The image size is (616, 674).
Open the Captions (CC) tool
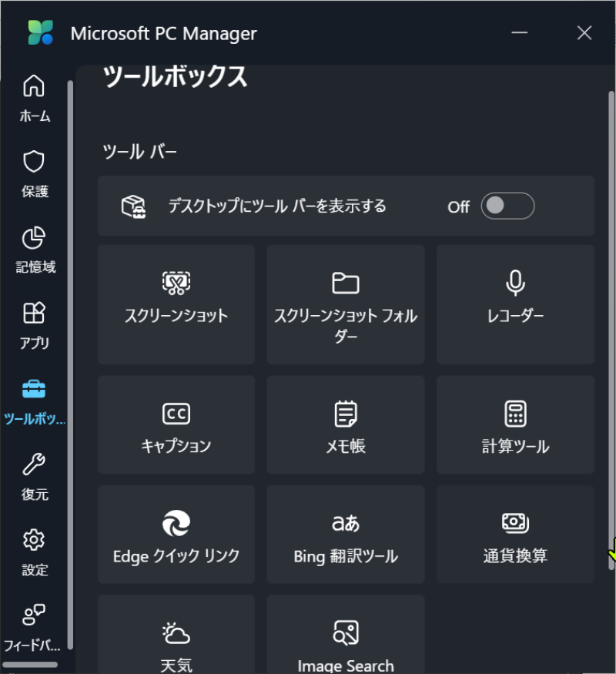(x=176, y=425)
